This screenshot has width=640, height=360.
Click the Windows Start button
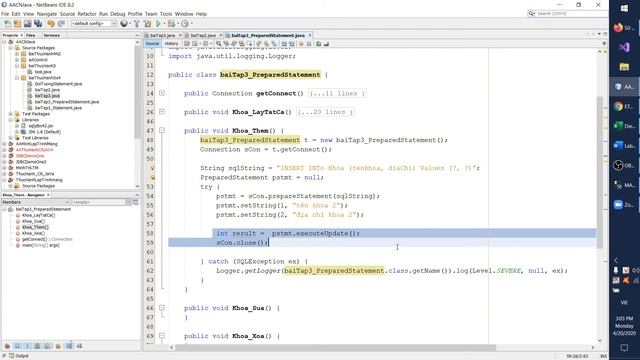(x=624, y=9)
